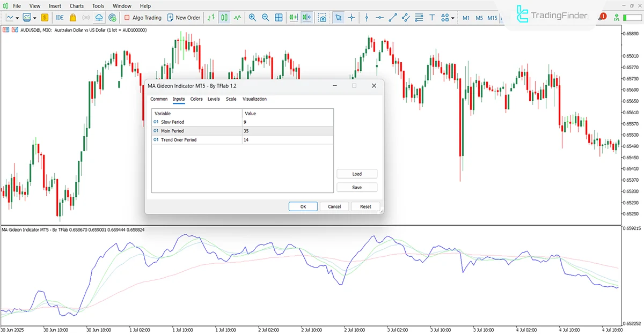Open the Charts menu
644x334 pixels.
pos(76,6)
